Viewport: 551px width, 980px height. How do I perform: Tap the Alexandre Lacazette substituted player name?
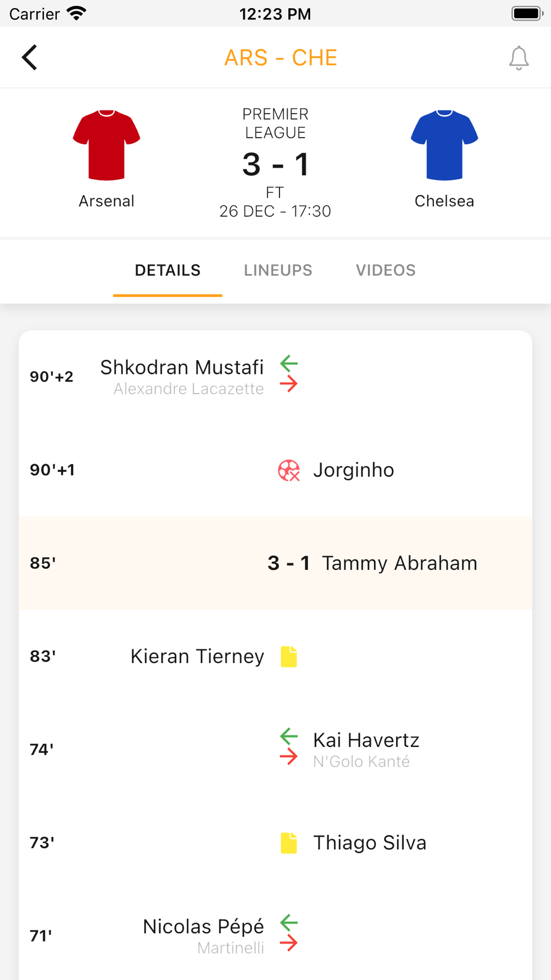coord(188,389)
